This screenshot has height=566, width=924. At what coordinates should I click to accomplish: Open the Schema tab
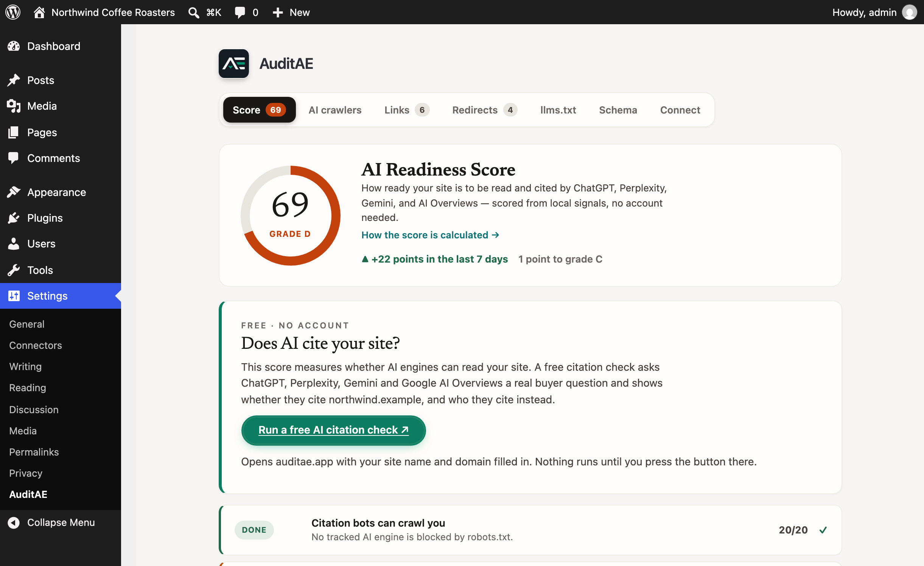tap(618, 110)
